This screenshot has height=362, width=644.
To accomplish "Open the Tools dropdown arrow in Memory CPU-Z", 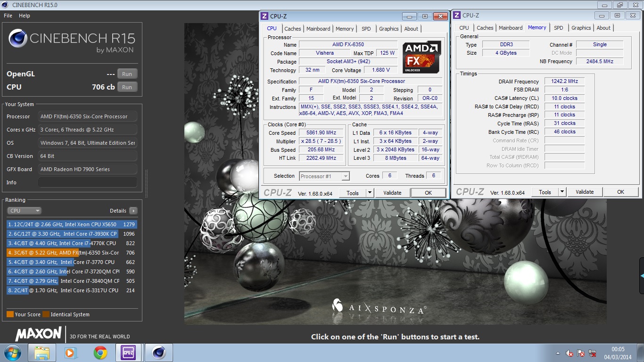I will pyautogui.click(x=562, y=192).
